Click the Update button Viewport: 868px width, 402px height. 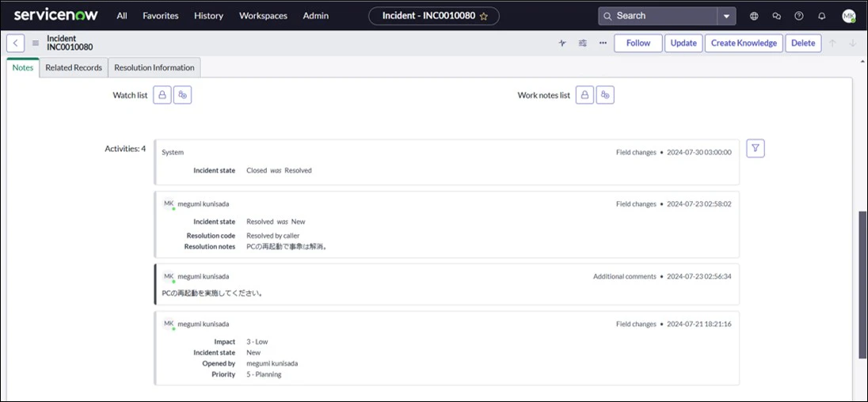point(683,44)
